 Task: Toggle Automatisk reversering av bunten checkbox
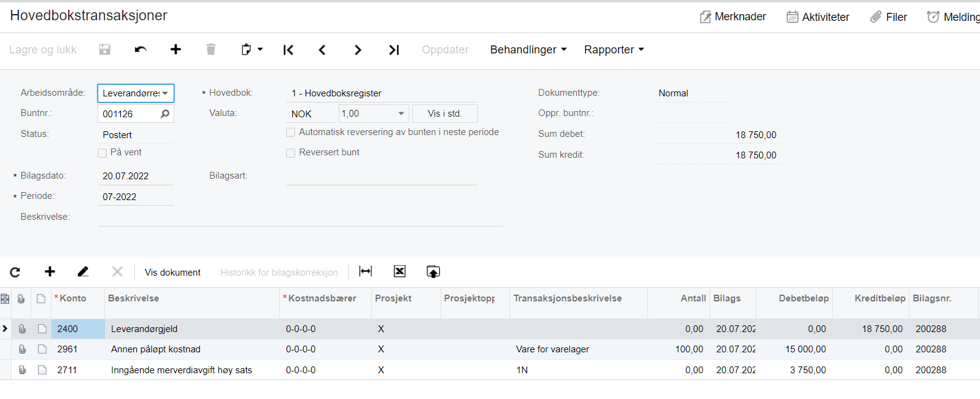(x=291, y=132)
